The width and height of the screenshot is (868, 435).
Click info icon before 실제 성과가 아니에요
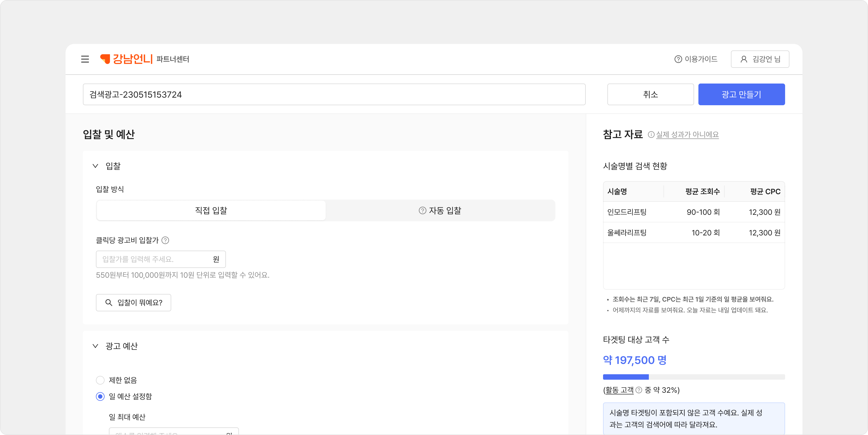click(x=651, y=135)
